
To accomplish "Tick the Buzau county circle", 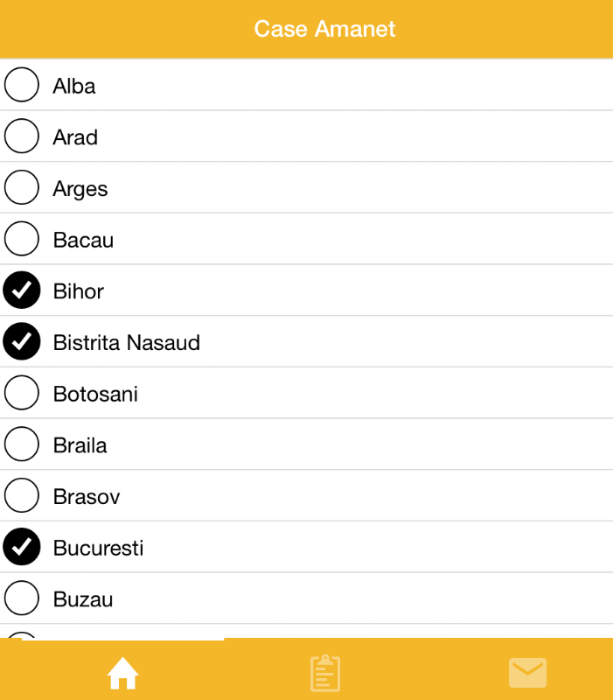I will tap(22, 598).
